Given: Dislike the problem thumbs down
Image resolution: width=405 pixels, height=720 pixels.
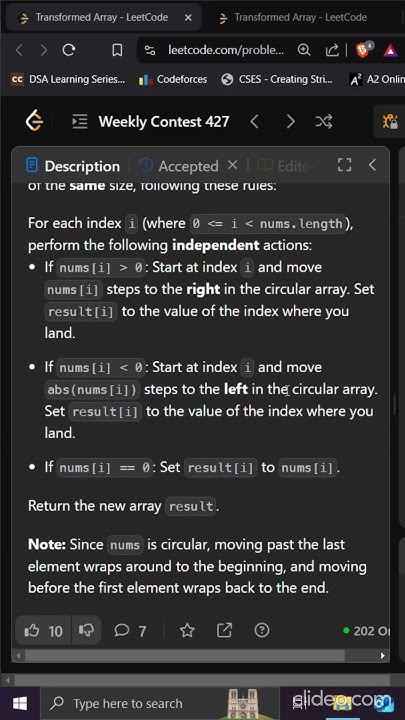Looking at the screenshot, I should pyautogui.click(x=86, y=631).
